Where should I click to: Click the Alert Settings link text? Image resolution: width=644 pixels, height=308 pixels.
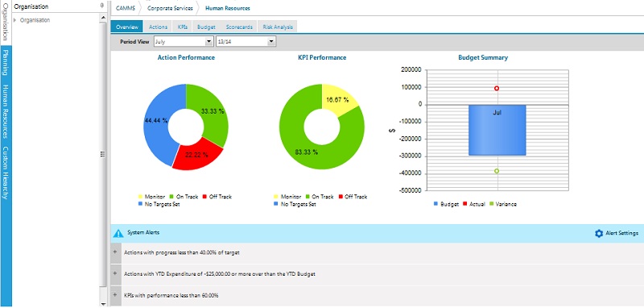tap(621, 233)
